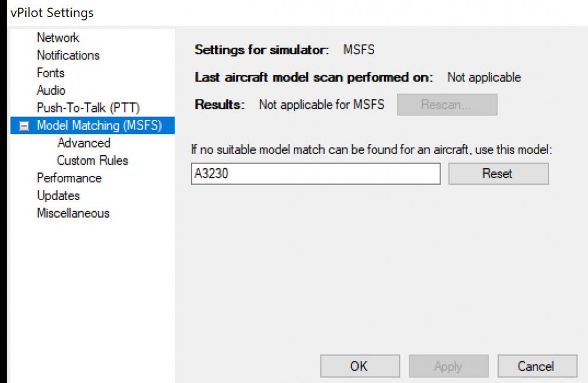Image resolution: width=588 pixels, height=383 pixels.
Task: Click the greyed-out Rescan button
Action: pos(447,105)
